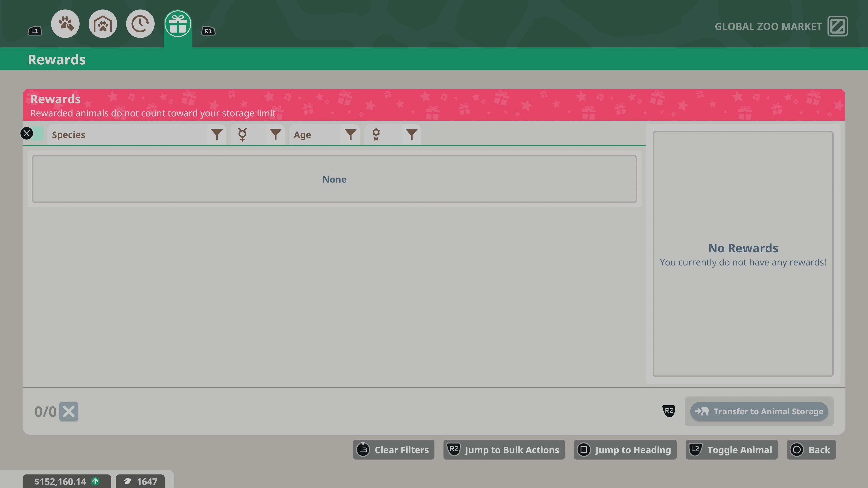
Task: Click the cash balance $152,160.14
Action: click(x=60, y=482)
